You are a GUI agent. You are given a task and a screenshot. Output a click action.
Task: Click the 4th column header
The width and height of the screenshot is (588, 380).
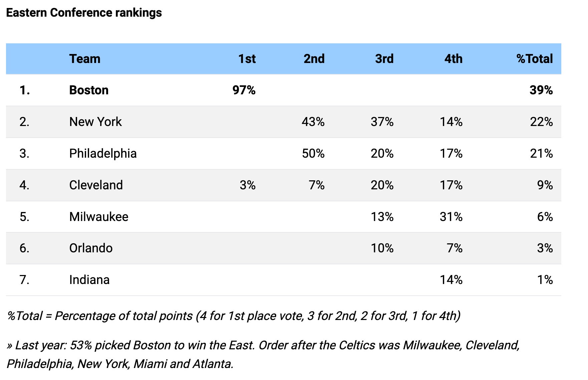tap(453, 59)
